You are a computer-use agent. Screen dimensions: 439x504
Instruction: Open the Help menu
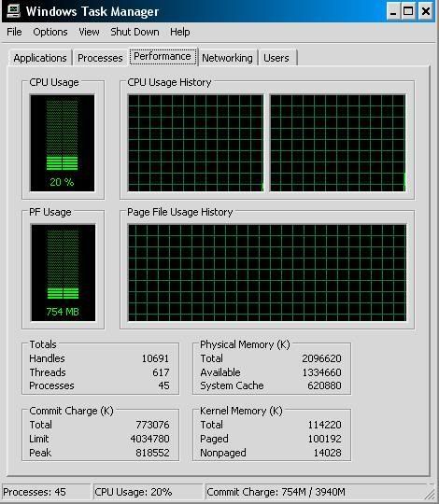[179, 32]
